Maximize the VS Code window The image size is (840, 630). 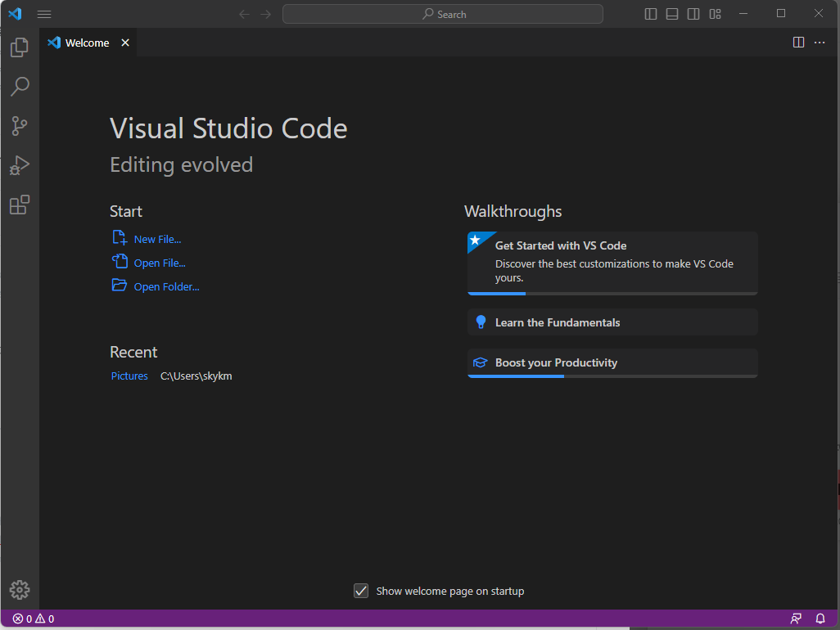[x=781, y=14]
